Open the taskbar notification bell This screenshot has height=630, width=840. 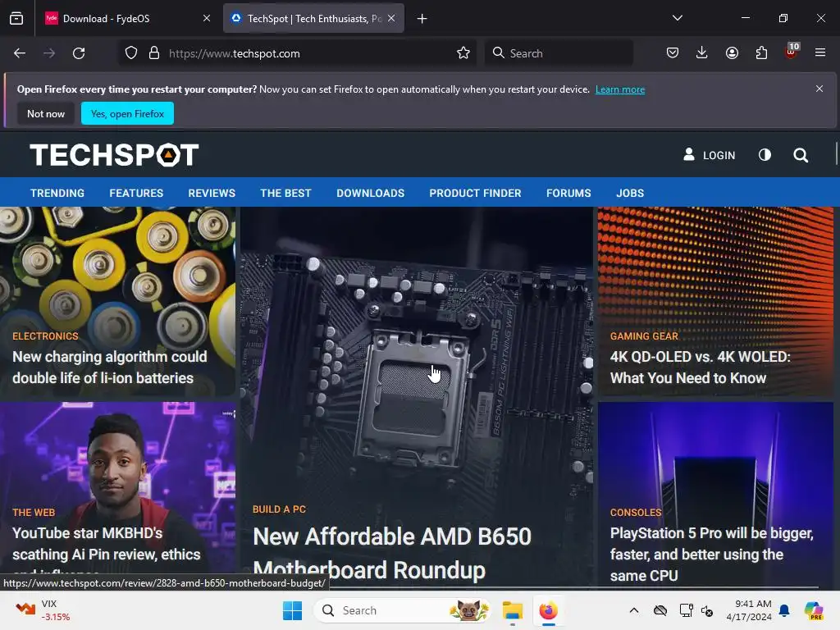(784, 610)
